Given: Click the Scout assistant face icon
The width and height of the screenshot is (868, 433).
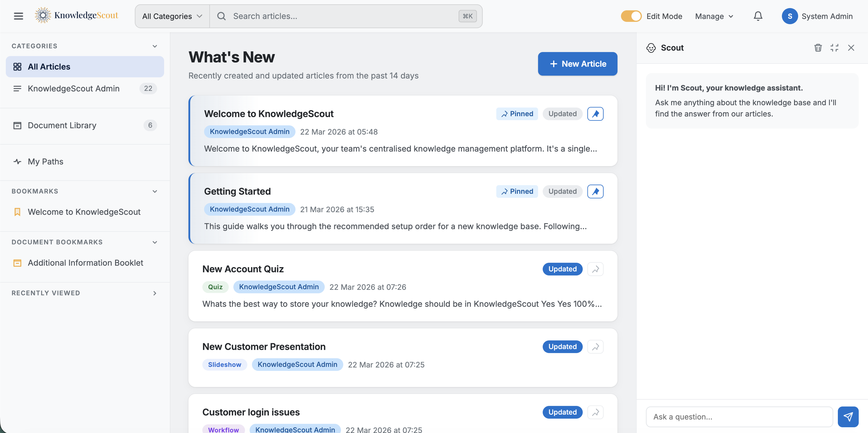Looking at the screenshot, I should (x=651, y=48).
